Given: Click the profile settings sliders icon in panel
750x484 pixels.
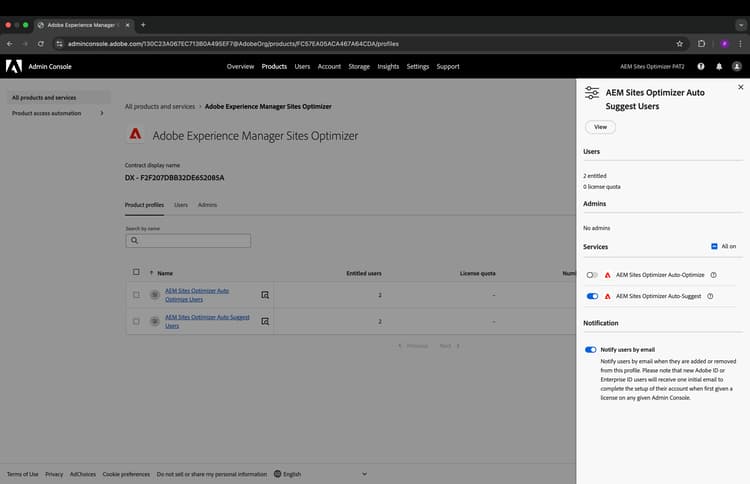Looking at the screenshot, I should [592, 92].
